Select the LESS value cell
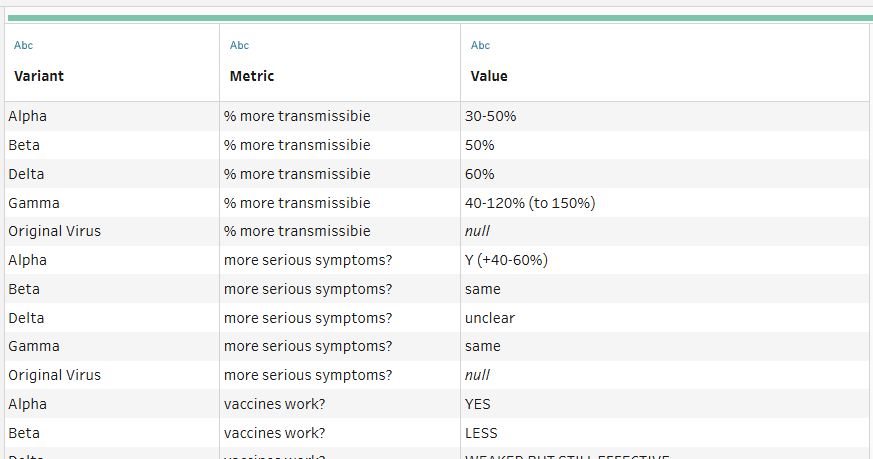 [x=481, y=433]
